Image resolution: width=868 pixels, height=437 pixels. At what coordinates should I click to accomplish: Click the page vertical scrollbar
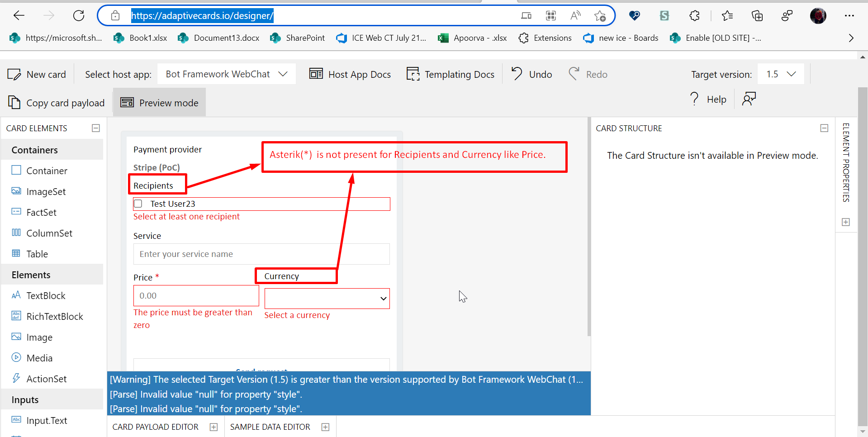863,256
